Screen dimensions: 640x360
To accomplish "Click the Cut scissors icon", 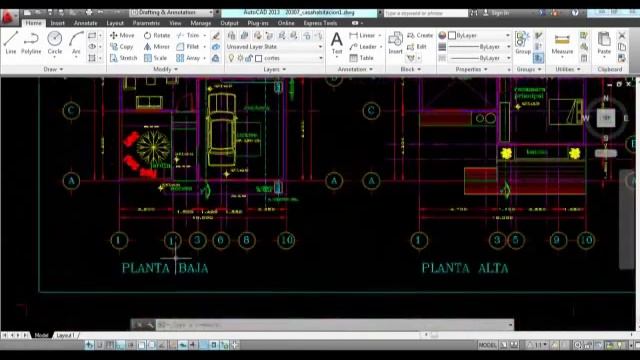I will click(622, 36).
